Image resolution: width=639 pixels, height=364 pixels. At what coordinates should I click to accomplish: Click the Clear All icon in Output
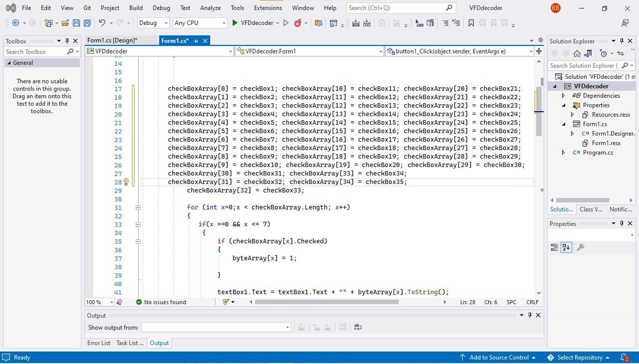click(x=342, y=327)
